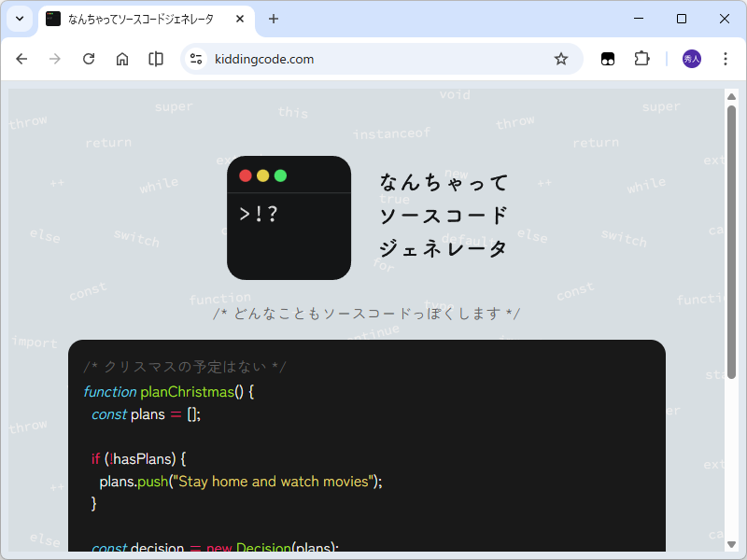Reload the kiddingcode.com page

[x=88, y=58]
